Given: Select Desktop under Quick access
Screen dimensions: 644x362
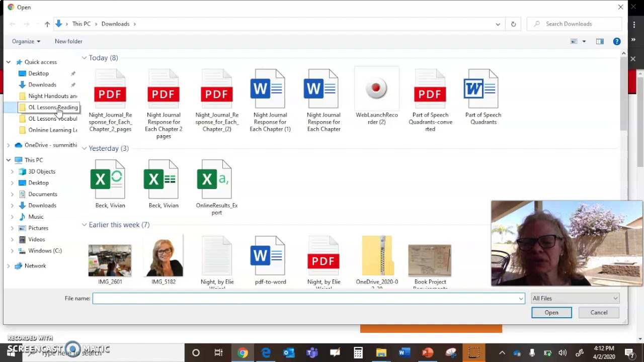Looking at the screenshot, I should [x=38, y=73].
